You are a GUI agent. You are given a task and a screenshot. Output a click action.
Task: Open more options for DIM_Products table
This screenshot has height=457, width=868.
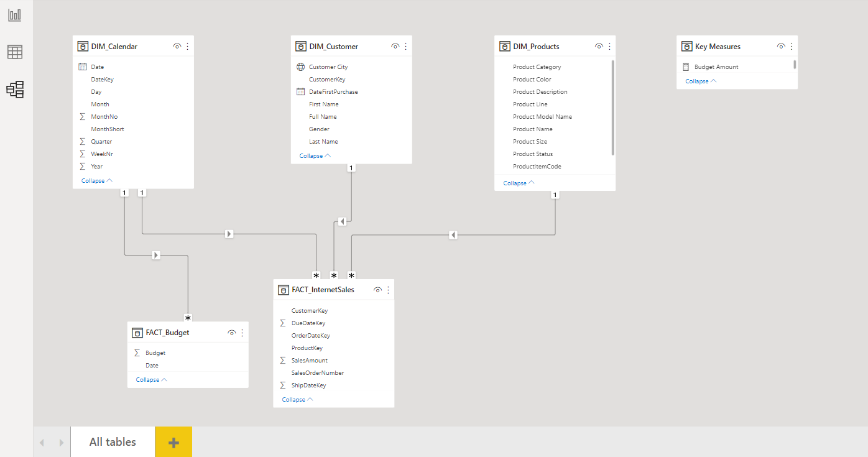pyautogui.click(x=609, y=46)
